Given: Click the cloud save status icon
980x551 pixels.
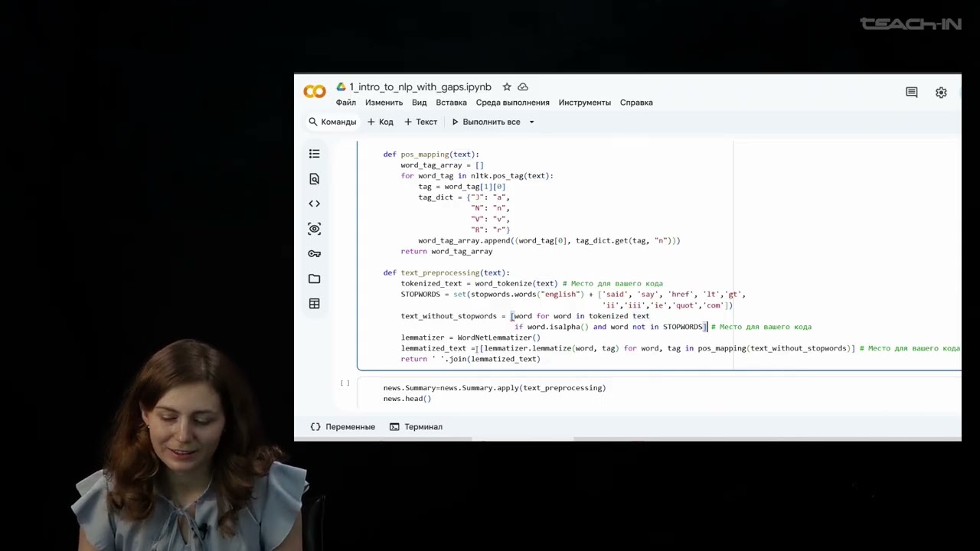Looking at the screenshot, I should click(x=523, y=87).
